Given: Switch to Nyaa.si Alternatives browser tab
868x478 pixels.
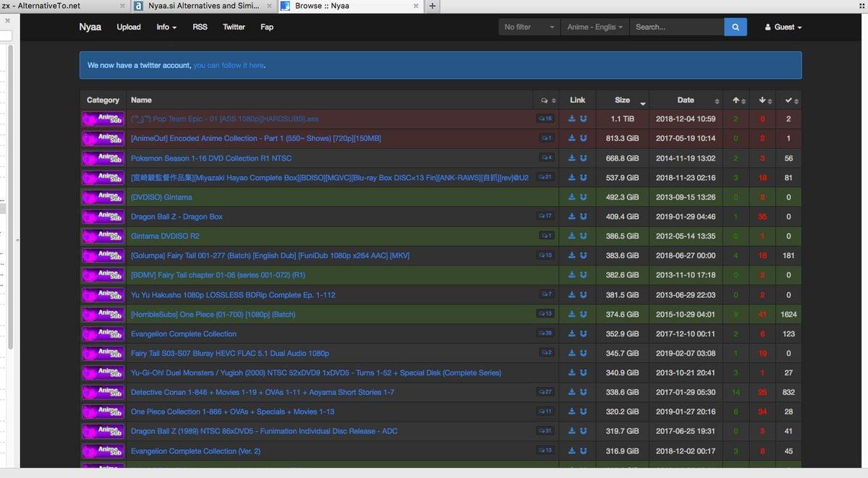Looking at the screenshot, I should coord(203,6).
